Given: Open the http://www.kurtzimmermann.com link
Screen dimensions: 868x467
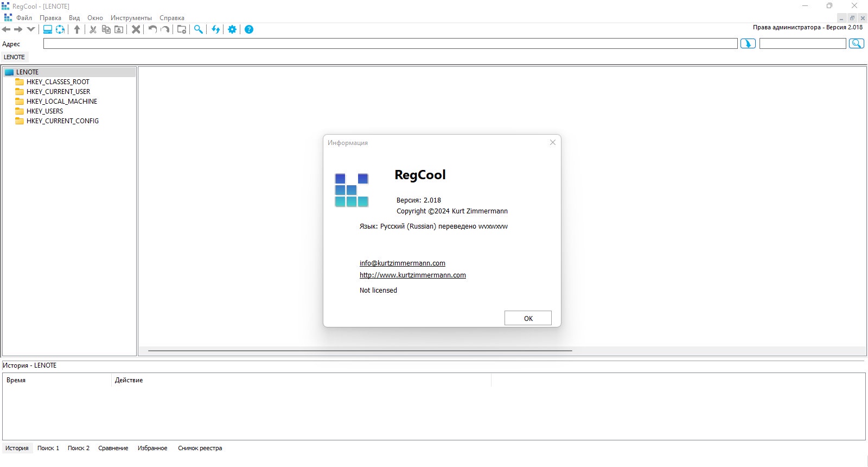Looking at the screenshot, I should click(413, 275).
